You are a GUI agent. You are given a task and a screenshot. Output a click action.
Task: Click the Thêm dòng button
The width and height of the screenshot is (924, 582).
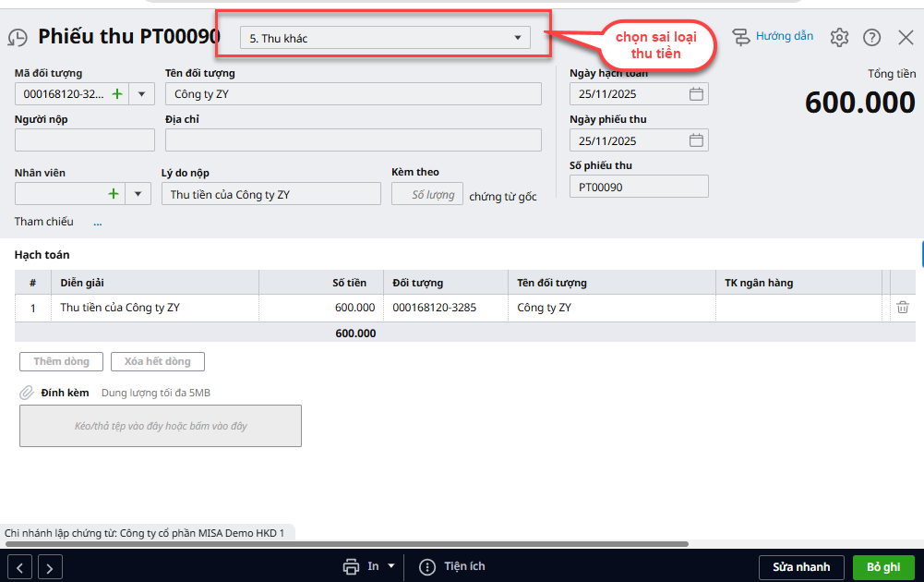[62, 361]
